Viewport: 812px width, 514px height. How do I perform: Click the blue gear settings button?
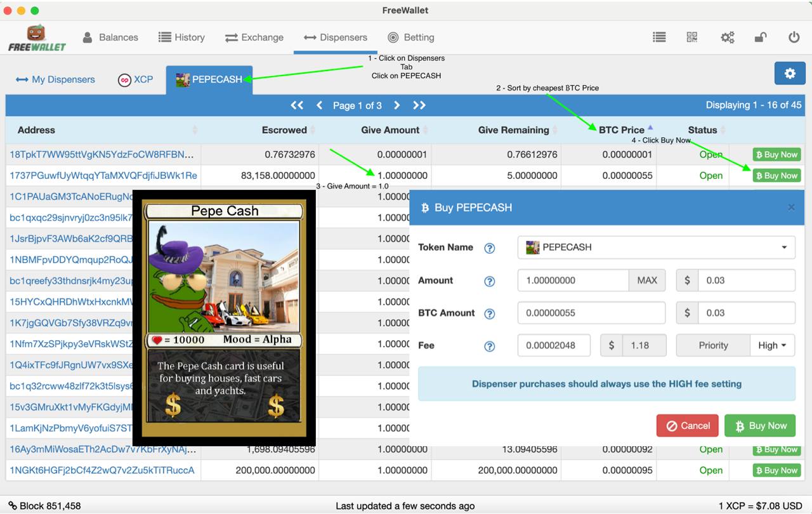789,74
